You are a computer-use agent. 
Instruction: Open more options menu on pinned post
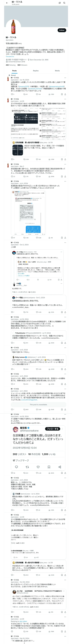(65, 77)
